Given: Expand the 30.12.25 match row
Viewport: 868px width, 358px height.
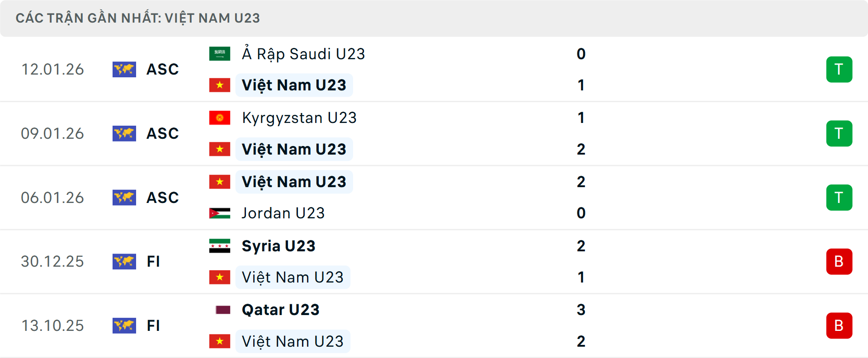Looking at the screenshot, I should (434, 261).
